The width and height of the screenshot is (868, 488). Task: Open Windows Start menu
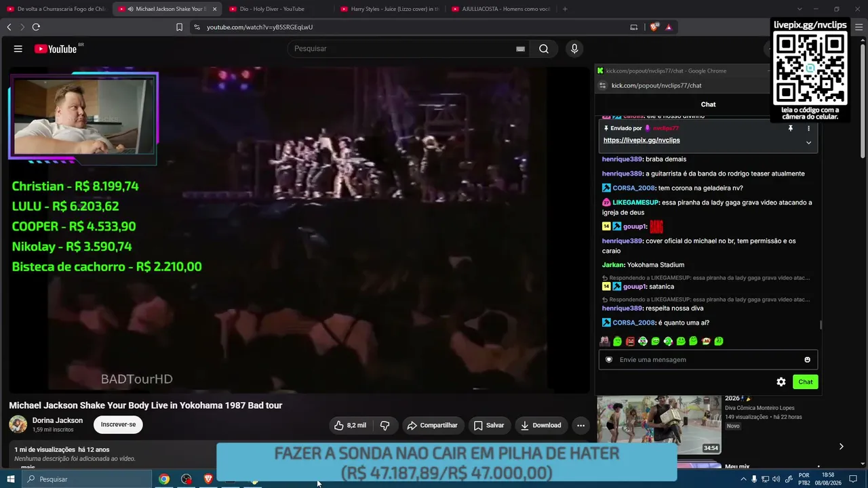(11, 479)
